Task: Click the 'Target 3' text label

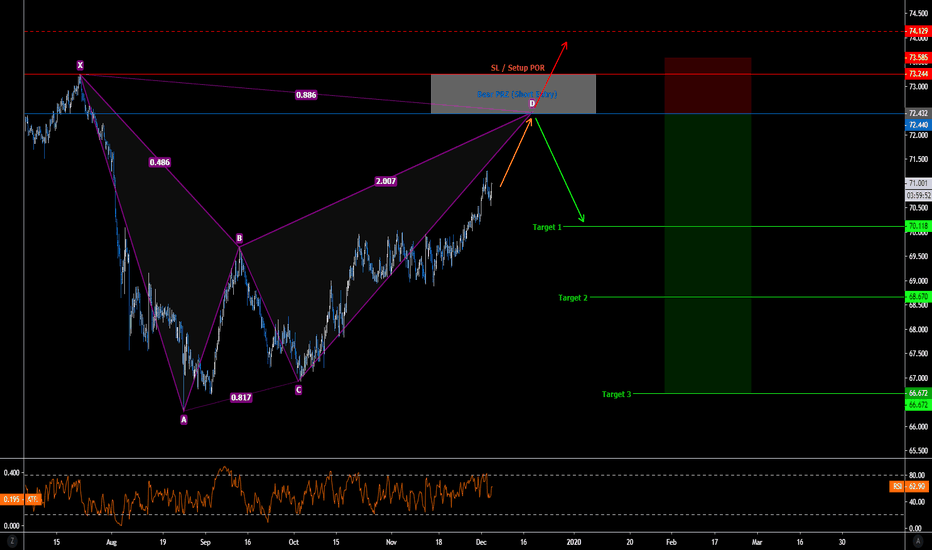Action: [616, 394]
